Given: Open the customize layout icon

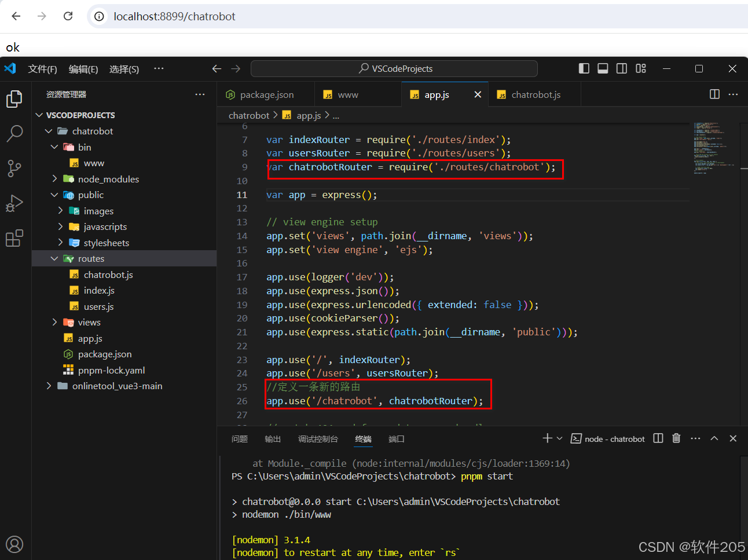Looking at the screenshot, I should click(x=641, y=68).
